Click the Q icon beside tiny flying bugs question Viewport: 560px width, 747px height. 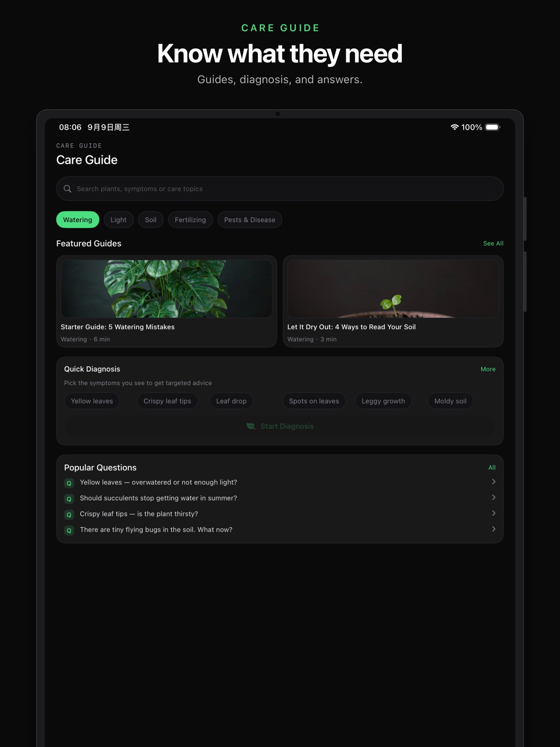[x=69, y=530]
